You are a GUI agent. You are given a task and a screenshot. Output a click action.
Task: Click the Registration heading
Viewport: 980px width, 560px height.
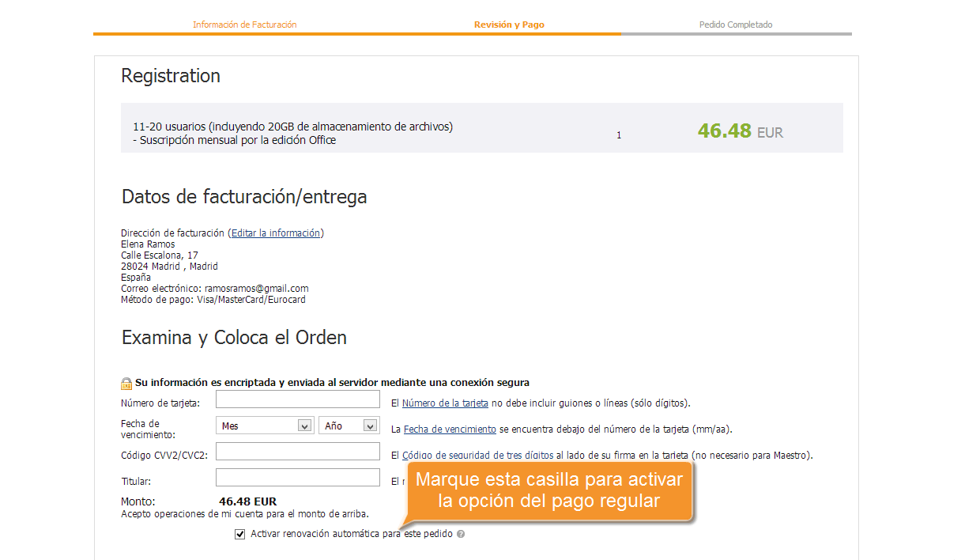click(x=171, y=76)
